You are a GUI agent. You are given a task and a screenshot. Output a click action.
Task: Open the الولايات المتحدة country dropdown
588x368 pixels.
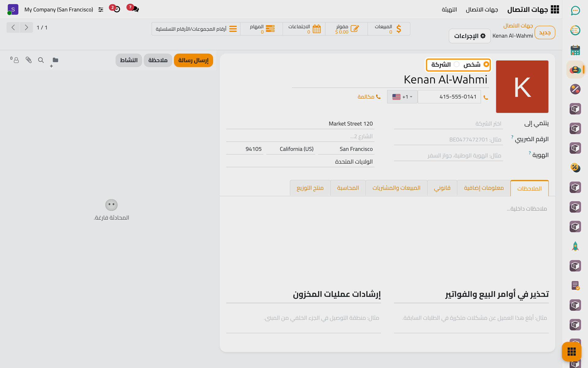pyautogui.click(x=300, y=162)
